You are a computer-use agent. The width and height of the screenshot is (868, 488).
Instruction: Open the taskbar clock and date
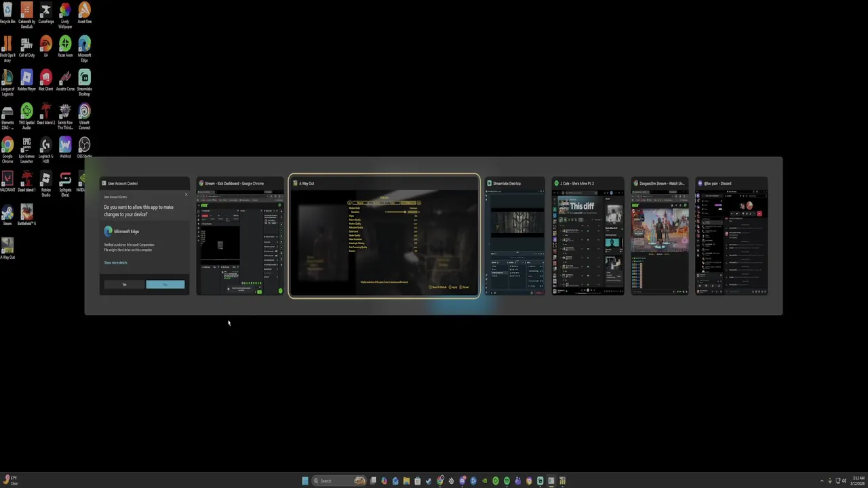point(858,481)
